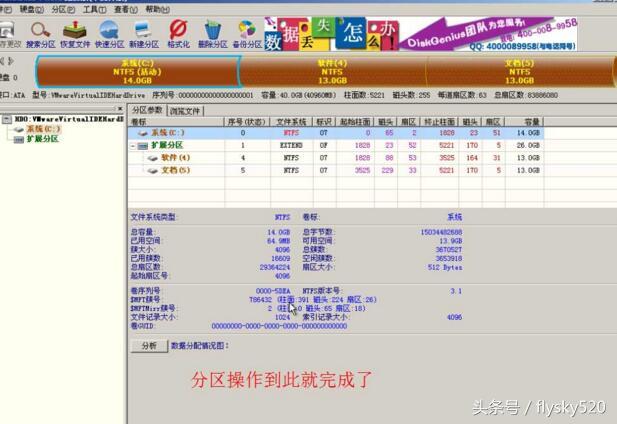The image size is (617, 424).
Task: Collapse the 扩展分区 row in partition table
Action: pos(133,146)
